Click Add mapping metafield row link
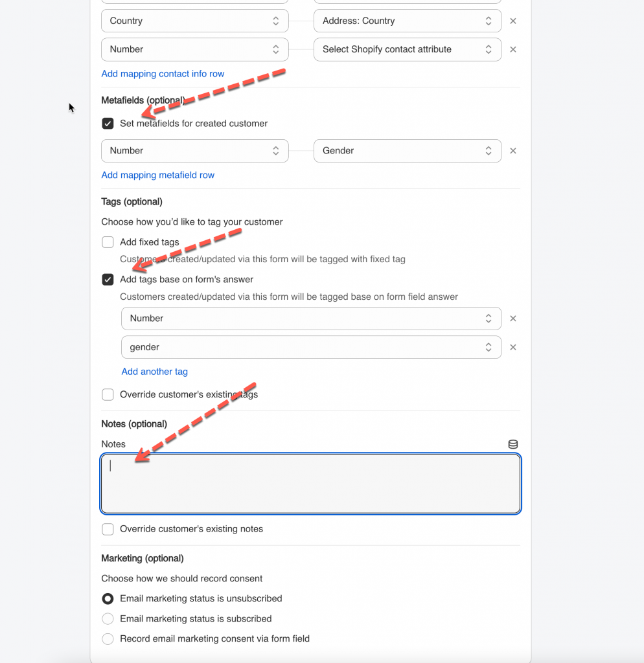 coord(157,175)
